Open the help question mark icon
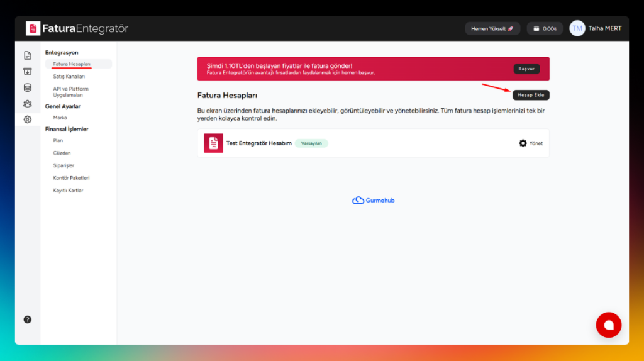The image size is (644, 361). pos(28,319)
